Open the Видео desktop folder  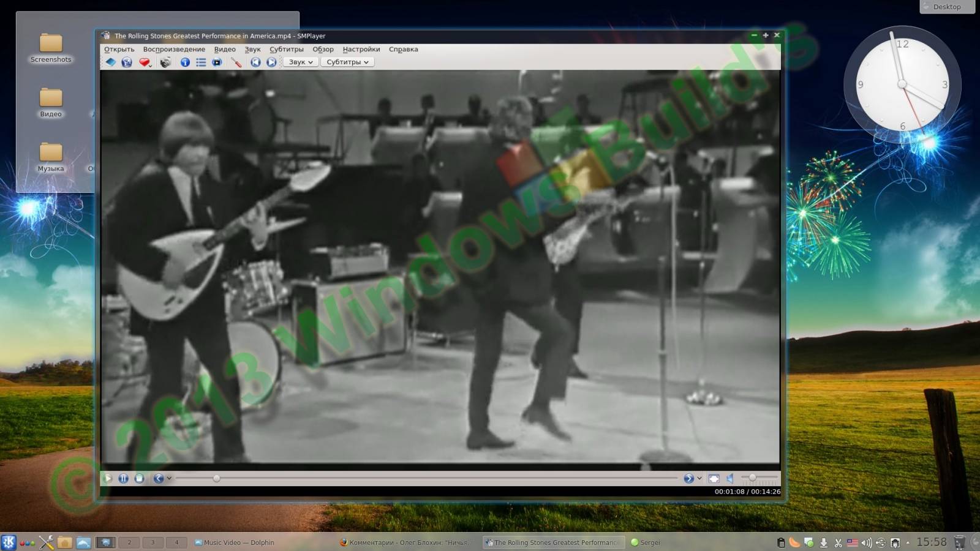pyautogui.click(x=51, y=102)
